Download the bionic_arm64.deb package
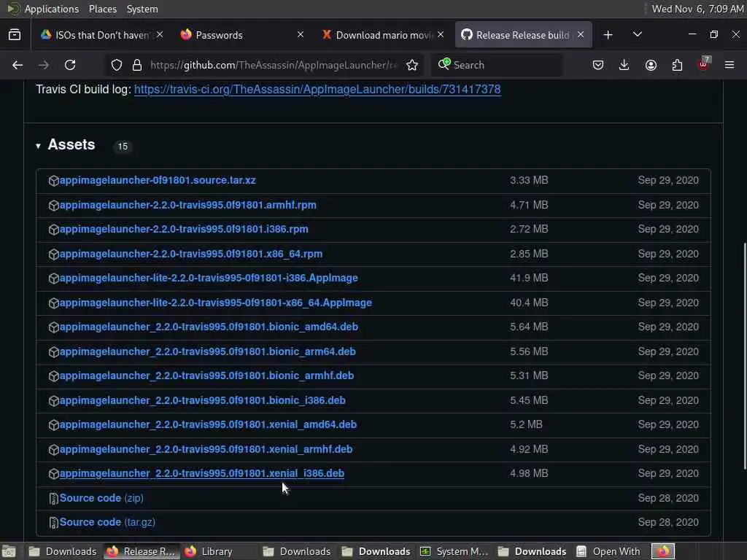 coord(208,351)
